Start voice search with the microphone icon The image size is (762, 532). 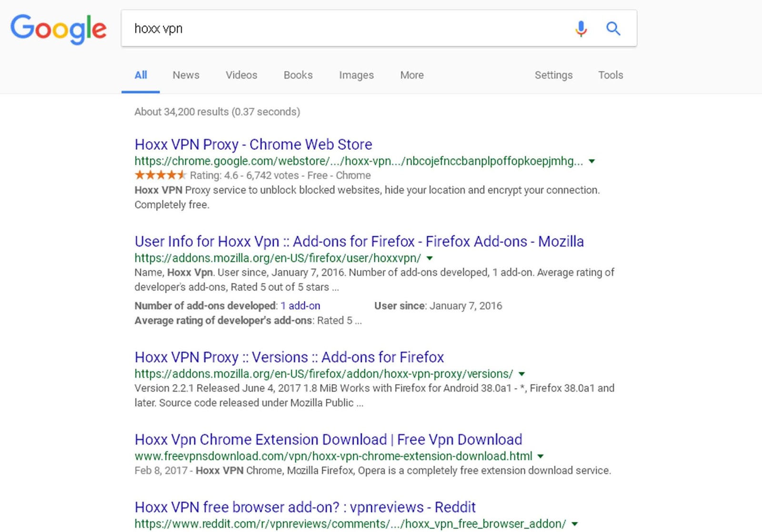pos(581,29)
